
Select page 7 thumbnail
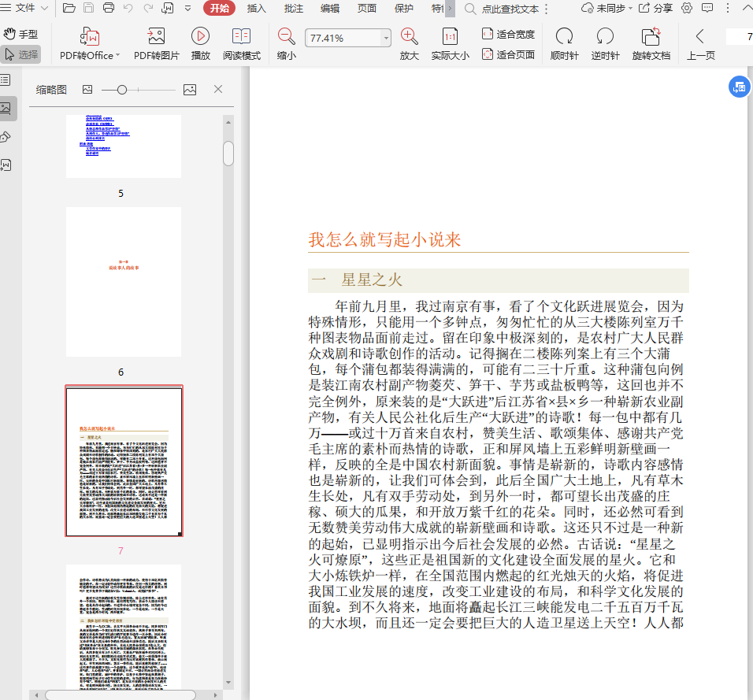point(124,461)
